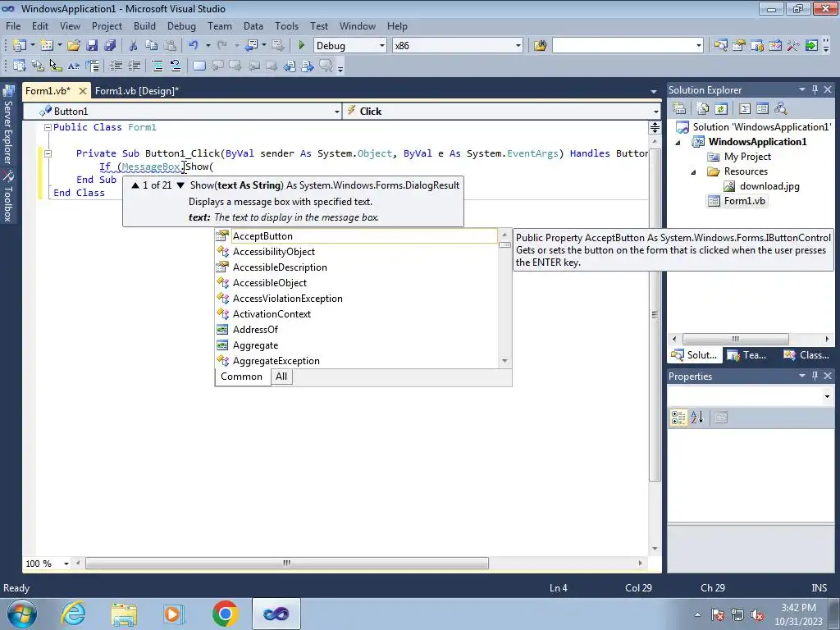Open the Debug menu
Viewport: 840px width, 630px height.
[x=181, y=25]
